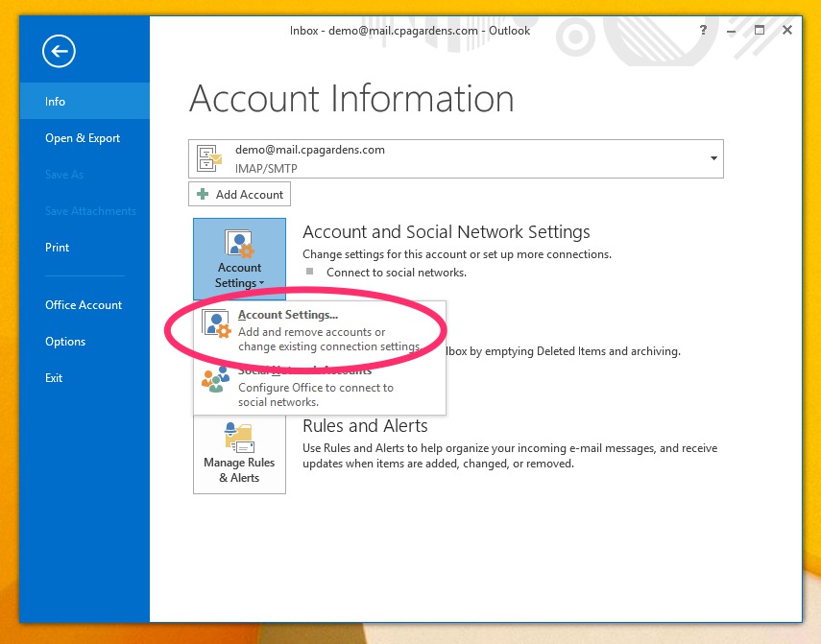Close the Outlook window
The width and height of the screenshot is (821, 644).
[x=787, y=30]
